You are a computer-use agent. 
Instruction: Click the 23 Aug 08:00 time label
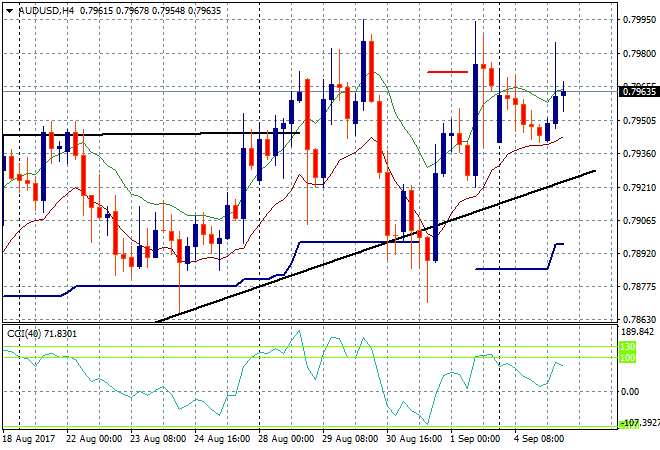(x=158, y=439)
